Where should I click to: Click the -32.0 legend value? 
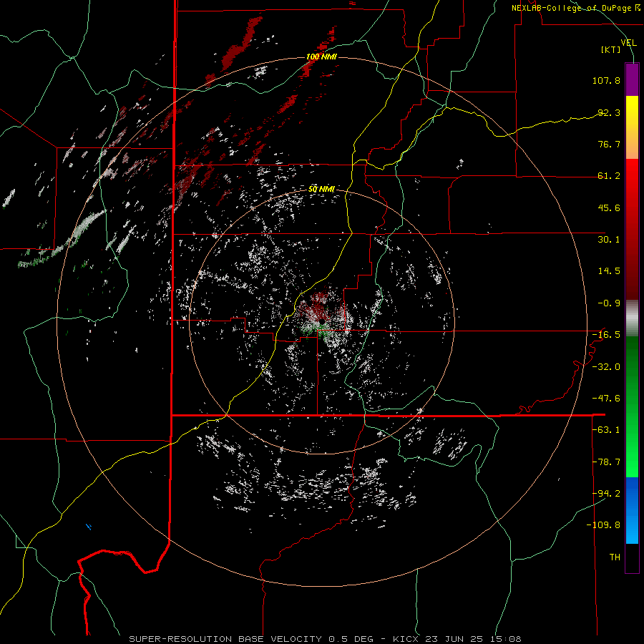coord(606,367)
